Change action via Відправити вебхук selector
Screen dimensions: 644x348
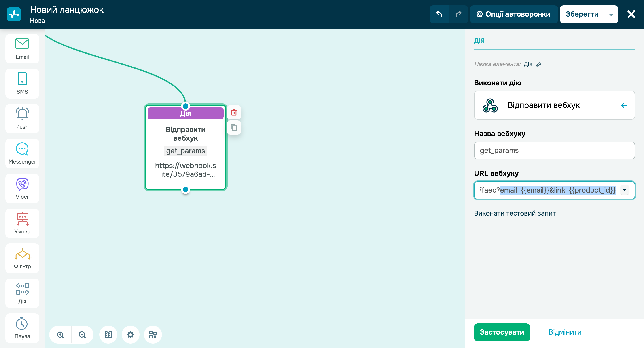pyautogui.click(x=554, y=105)
